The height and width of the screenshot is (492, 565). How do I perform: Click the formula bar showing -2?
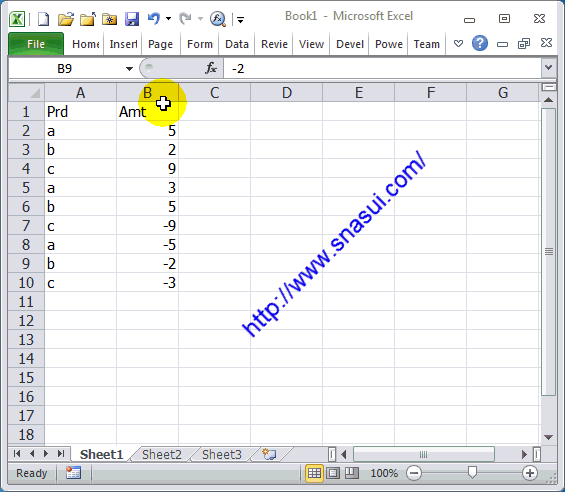pyautogui.click(x=382, y=68)
